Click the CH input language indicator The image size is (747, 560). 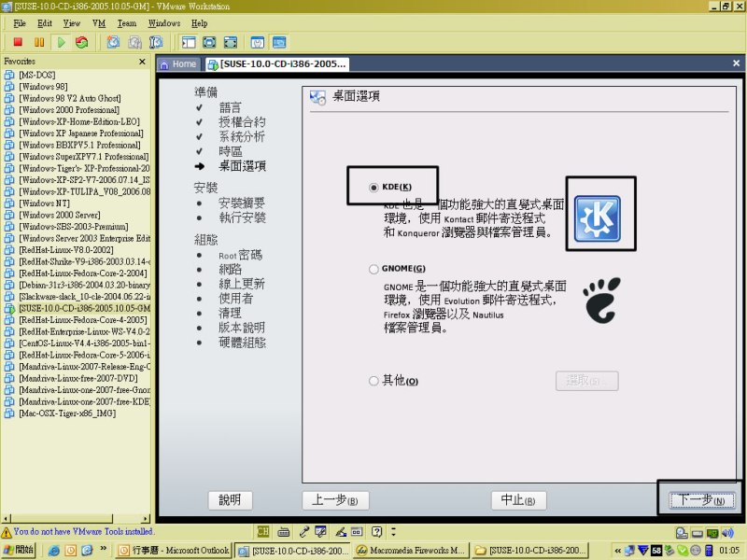point(263,531)
